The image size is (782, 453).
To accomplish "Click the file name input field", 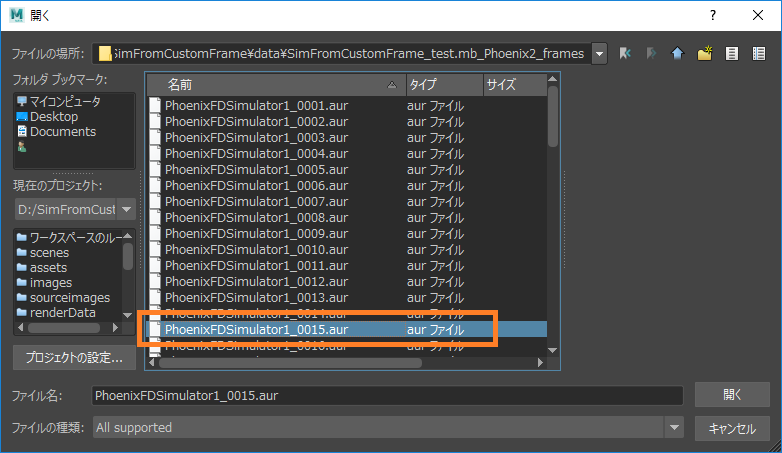I will click(x=387, y=396).
